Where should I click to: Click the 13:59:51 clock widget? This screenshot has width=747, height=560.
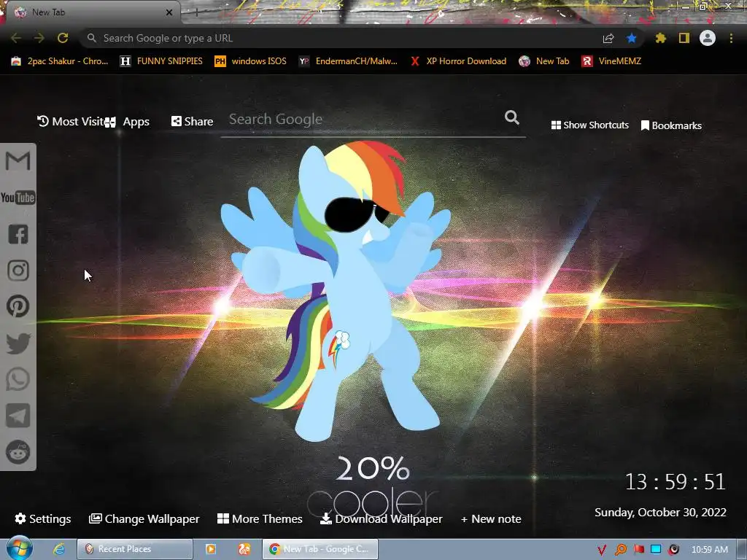[x=675, y=482]
